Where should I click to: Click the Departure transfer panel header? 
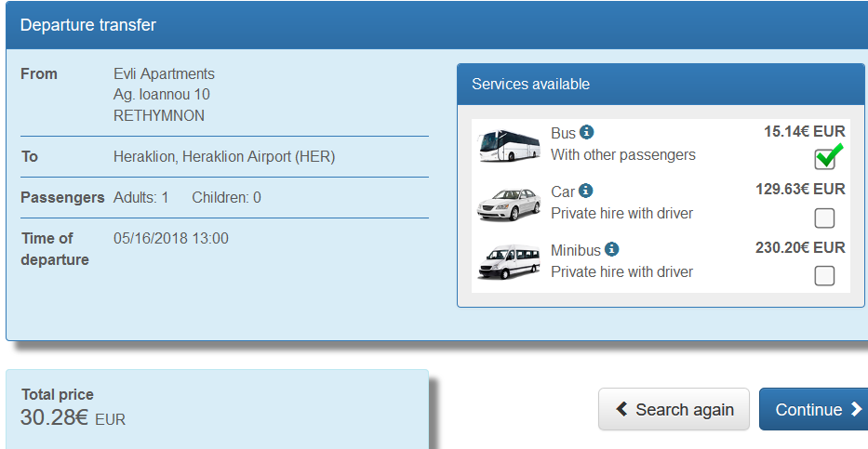click(x=88, y=25)
